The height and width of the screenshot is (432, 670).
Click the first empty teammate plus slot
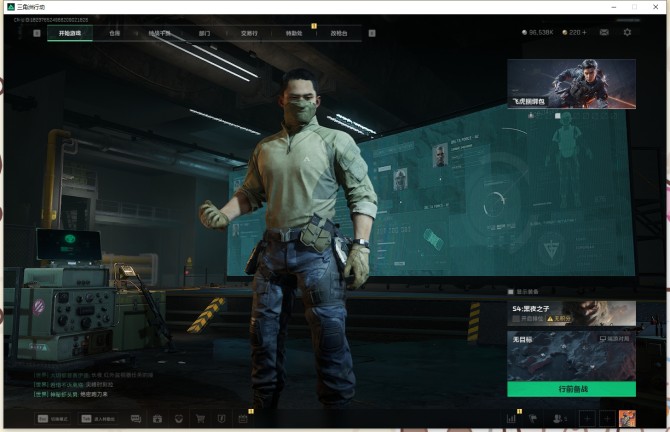pyautogui.click(x=587, y=419)
